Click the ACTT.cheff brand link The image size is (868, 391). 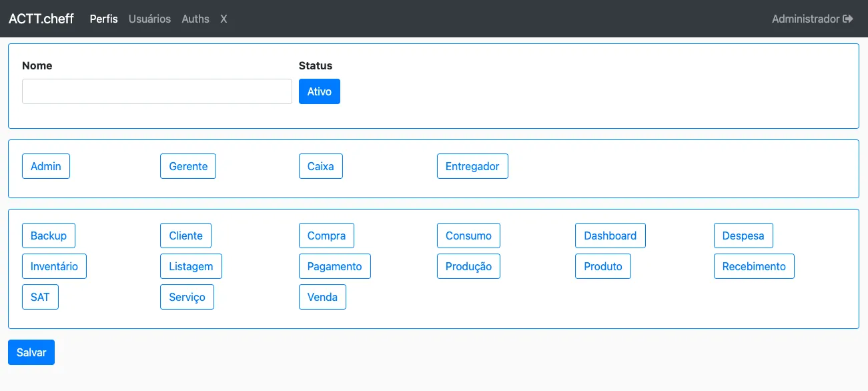[41, 19]
